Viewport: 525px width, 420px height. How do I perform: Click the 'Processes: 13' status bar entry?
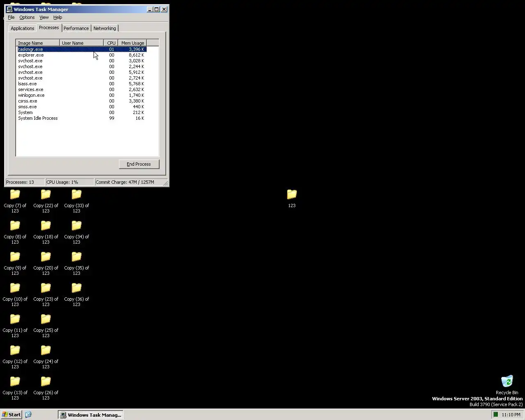[25, 182]
